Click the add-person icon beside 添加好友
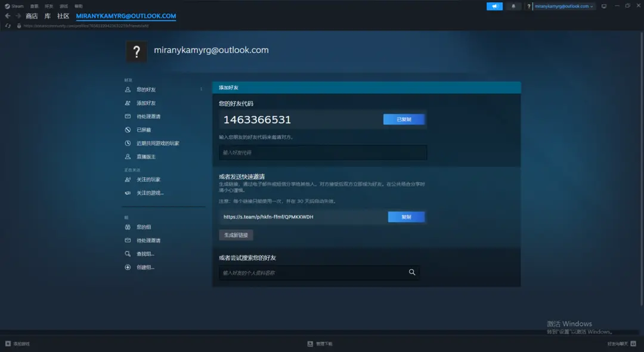This screenshot has width=644, height=352. (x=128, y=103)
